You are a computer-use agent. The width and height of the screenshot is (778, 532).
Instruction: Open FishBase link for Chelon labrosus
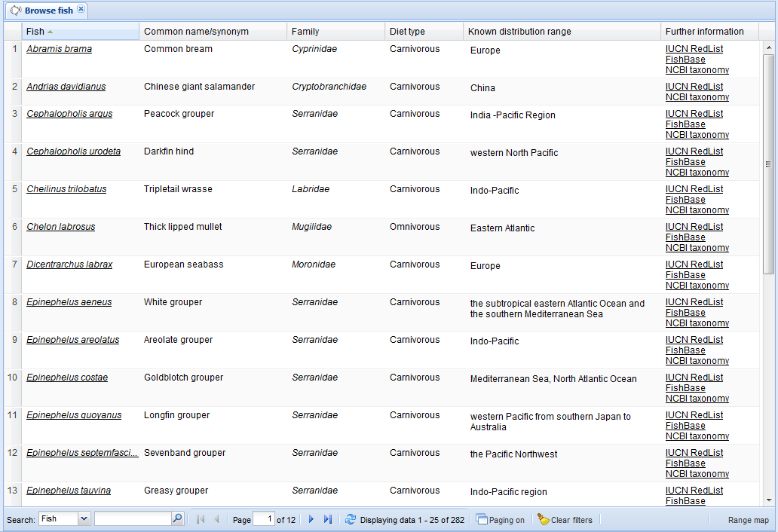point(685,237)
